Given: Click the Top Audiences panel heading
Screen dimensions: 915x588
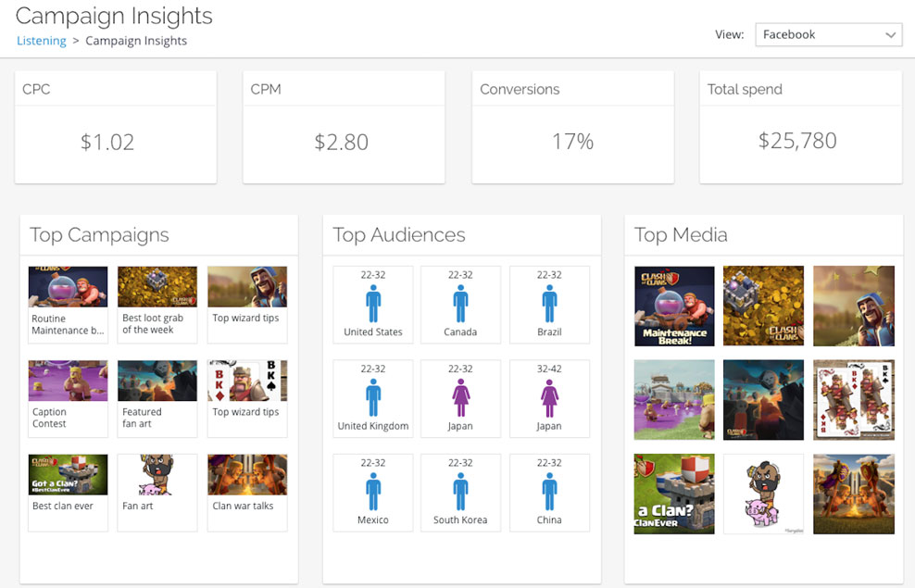Looking at the screenshot, I should click(x=399, y=234).
